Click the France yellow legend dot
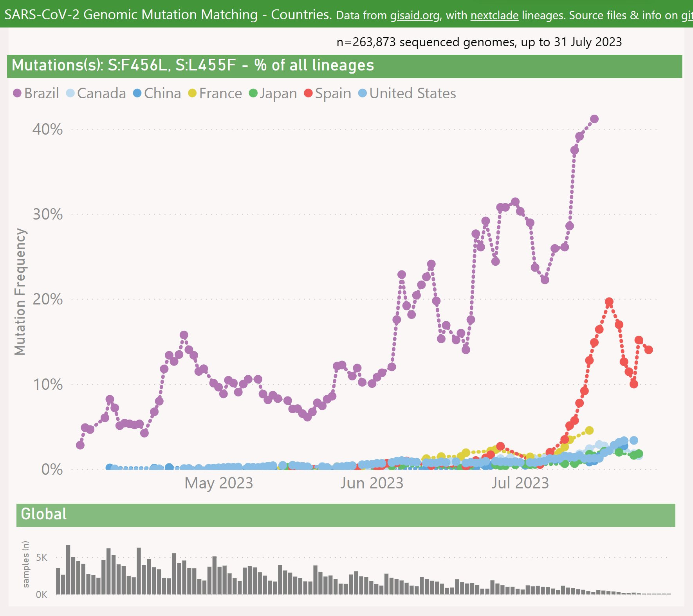 pyautogui.click(x=192, y=93)
